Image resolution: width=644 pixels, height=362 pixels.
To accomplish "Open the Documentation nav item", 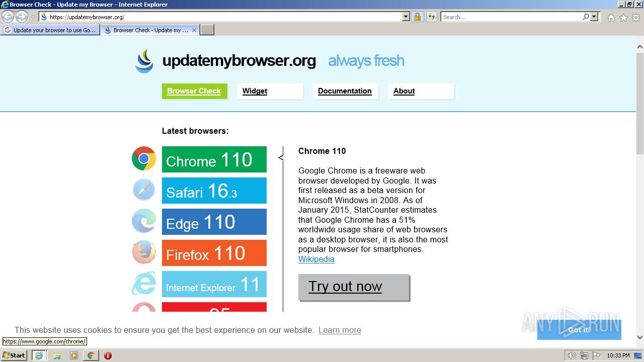I will point(346,91).
